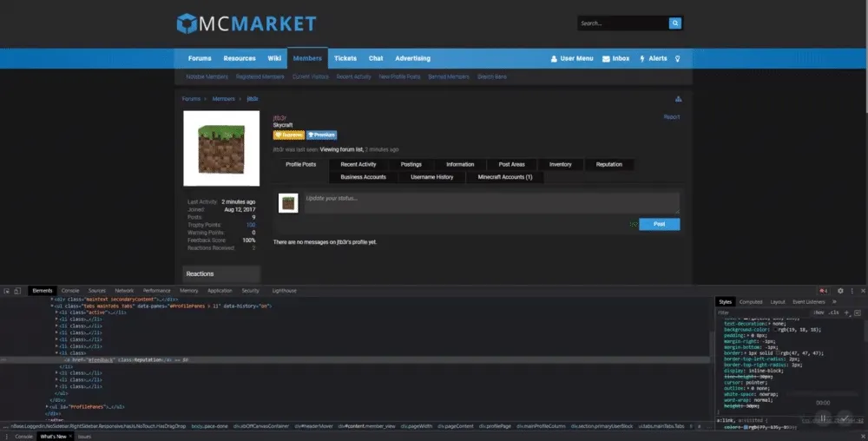Add new style rule plus icon

click(846, 313)
